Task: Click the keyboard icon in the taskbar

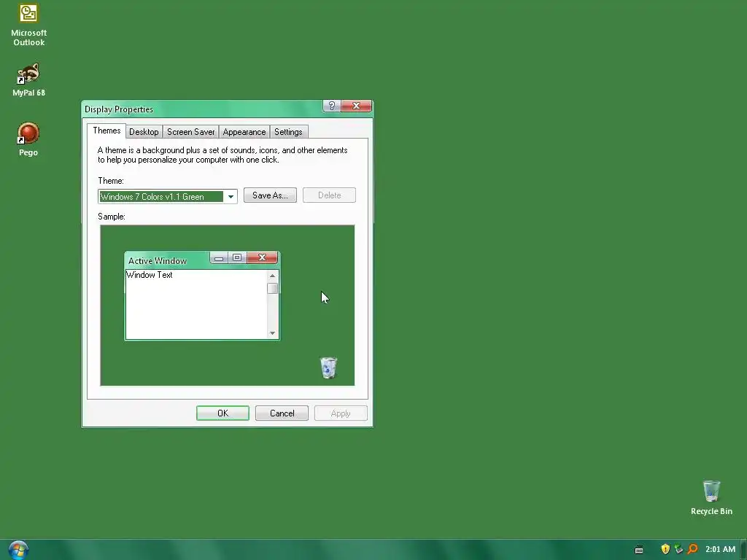Action: 639,550
